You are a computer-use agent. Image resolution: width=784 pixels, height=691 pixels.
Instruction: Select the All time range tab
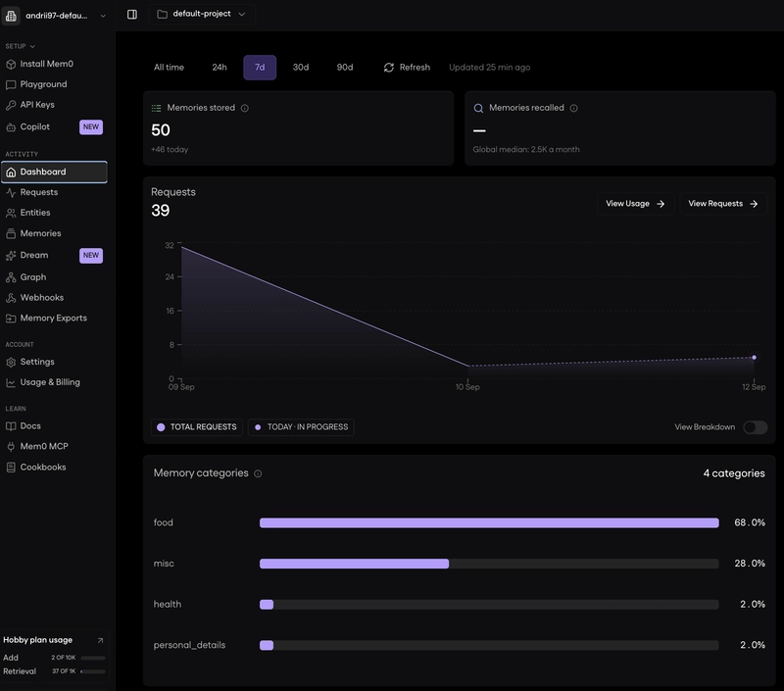click(x=169, y=68)
